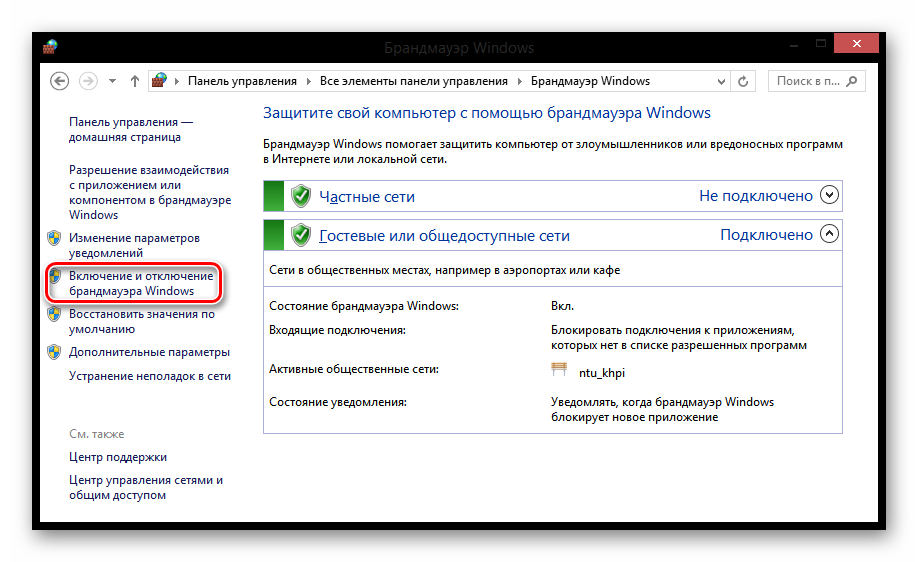The image size is (918, 562).
Task: Click the shield icon beside Восстановить значения
Action: pos(54,314)
